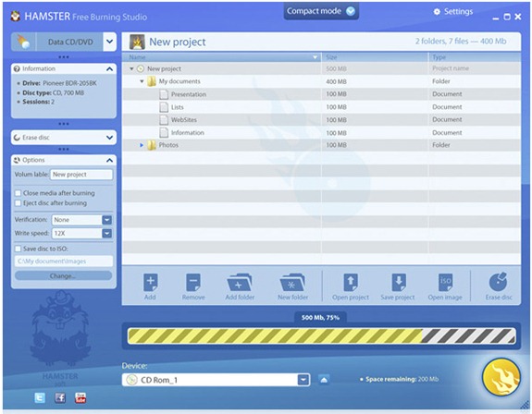The height and width of the screenshot is (414, 532).
Task: Click the Add folder icon
Action: (x=240, y=283)
